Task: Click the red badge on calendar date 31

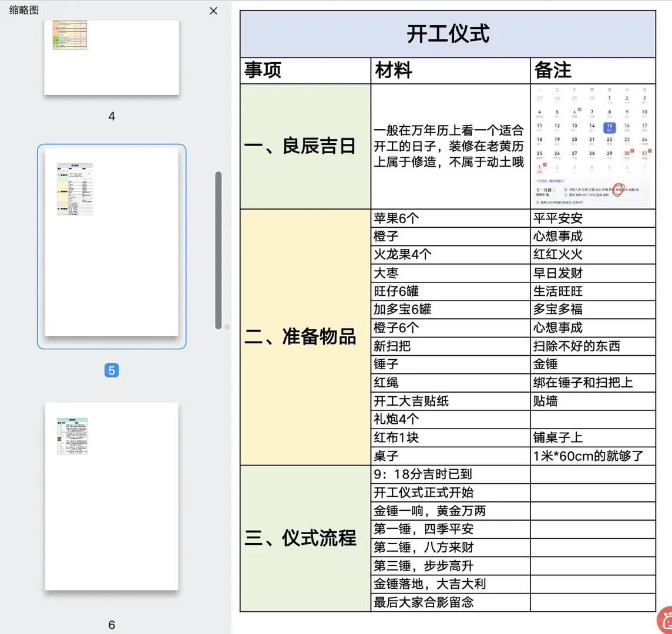Action: pyautogui.click(x=649, y=151)
